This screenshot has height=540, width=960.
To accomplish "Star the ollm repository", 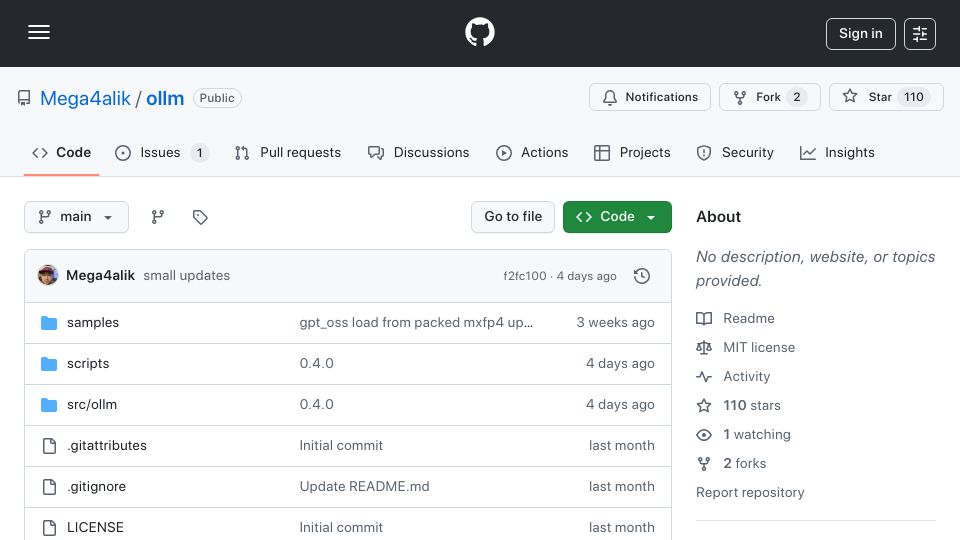I will click(886, 97).
